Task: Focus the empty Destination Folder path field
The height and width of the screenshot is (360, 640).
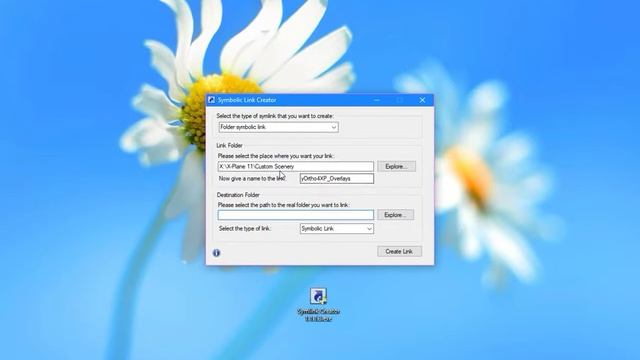Action: click(296, 215)
